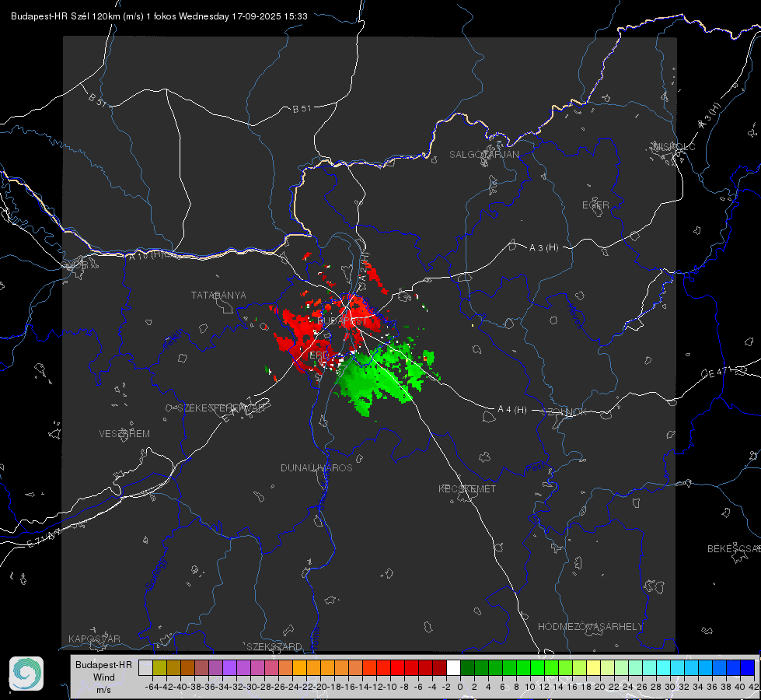Click the SZEKSZARD city label
The image size is (761, 700).
(274, 646)
